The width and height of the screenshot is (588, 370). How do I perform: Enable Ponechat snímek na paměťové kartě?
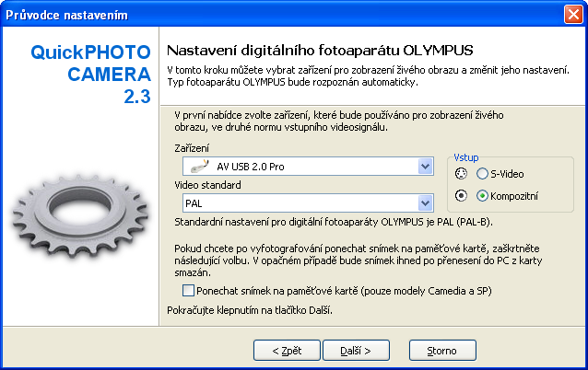(188, 291)
